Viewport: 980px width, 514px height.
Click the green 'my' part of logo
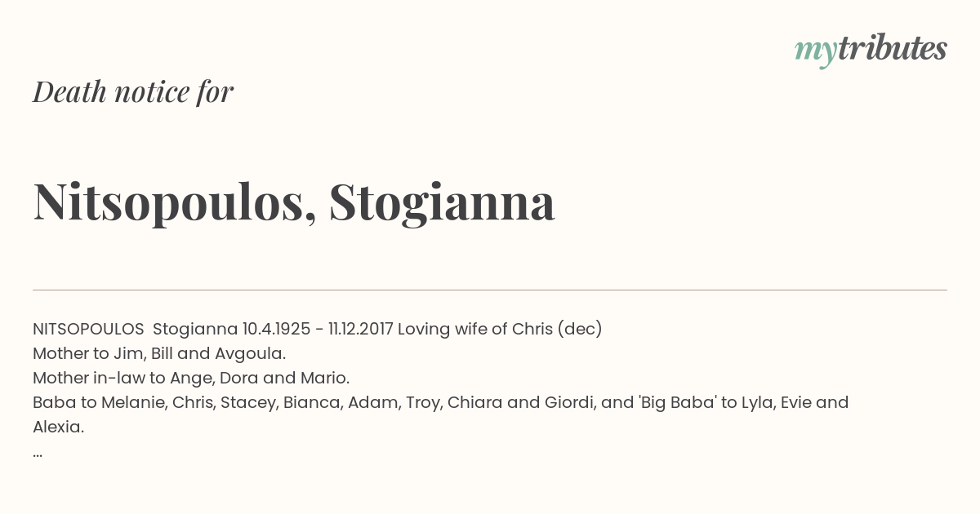(x=816, y=53)
